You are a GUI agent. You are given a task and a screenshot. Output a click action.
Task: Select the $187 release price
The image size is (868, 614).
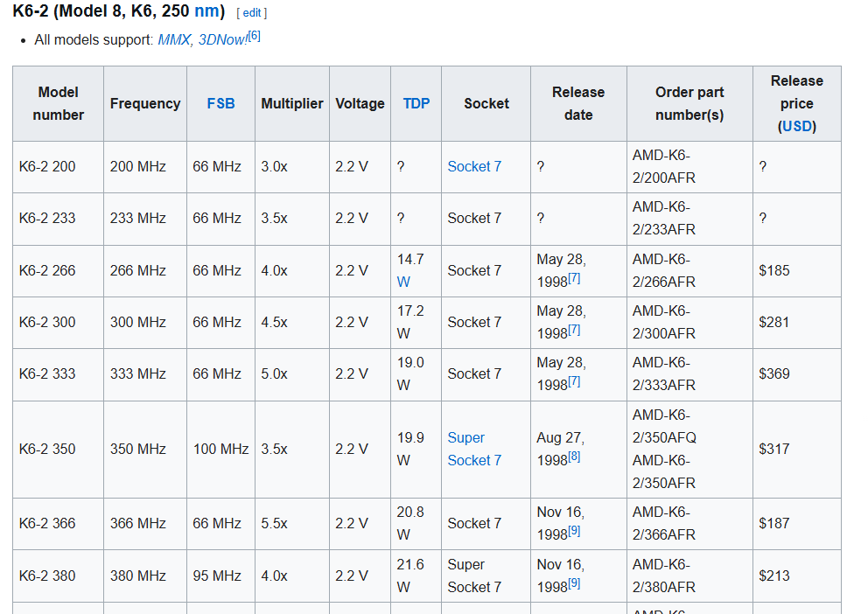pos(773,523)
